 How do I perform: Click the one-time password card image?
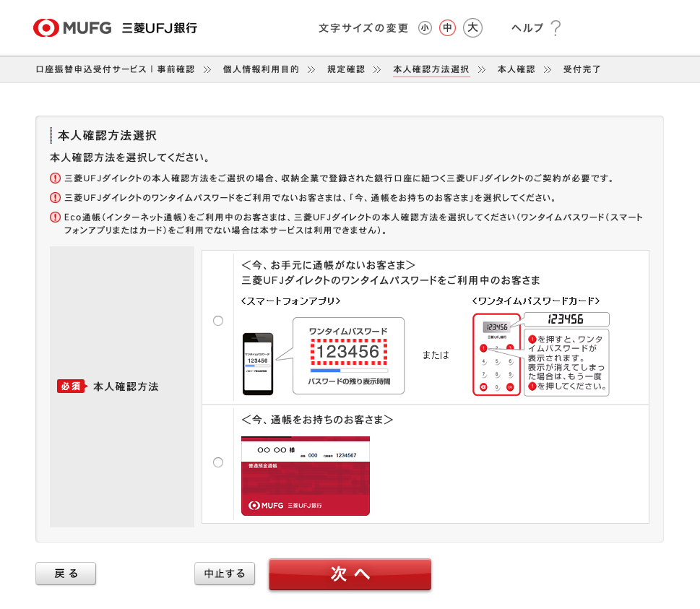(496, 355)
